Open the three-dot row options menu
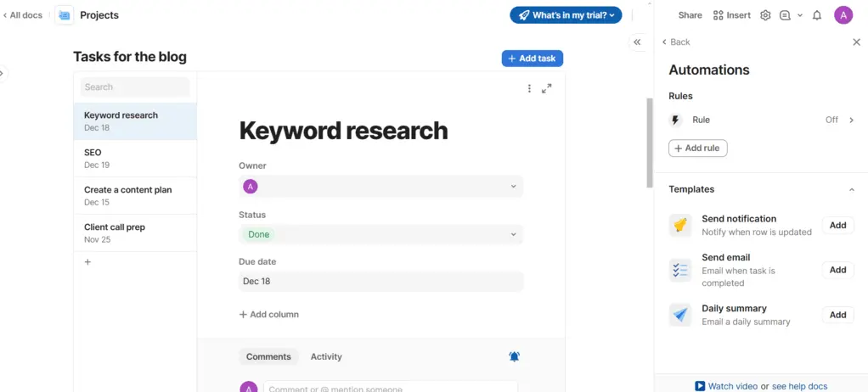868x392 pixels. 529,88
